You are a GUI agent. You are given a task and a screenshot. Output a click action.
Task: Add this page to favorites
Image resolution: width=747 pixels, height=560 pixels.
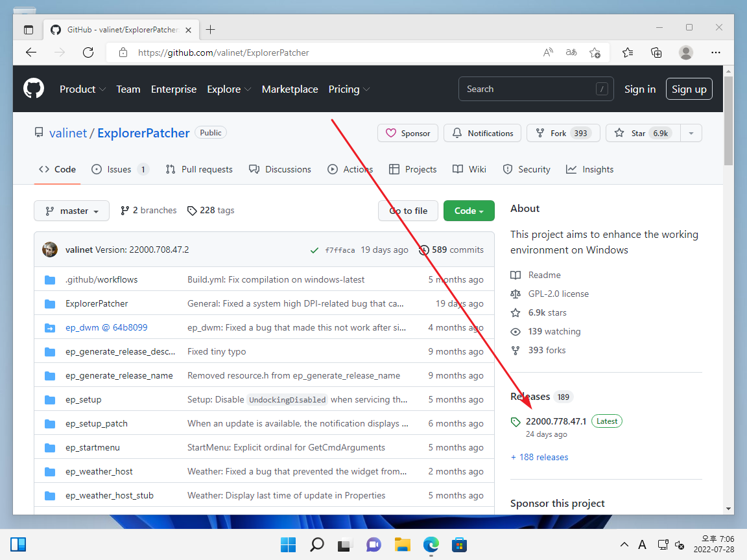tap(595, 52)
